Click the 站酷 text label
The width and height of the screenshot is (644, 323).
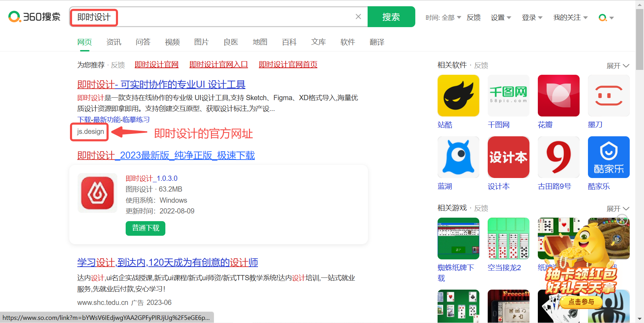coord(445,125)
